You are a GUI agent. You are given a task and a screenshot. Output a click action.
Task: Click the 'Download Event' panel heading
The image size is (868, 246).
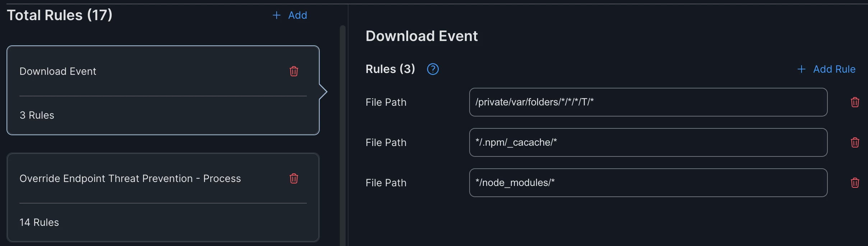pos(421,36)
